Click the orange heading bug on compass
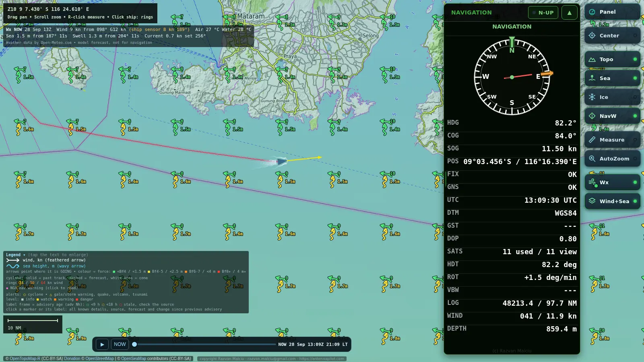The height and width of the screenshot is (362, 644). (547, 74)
